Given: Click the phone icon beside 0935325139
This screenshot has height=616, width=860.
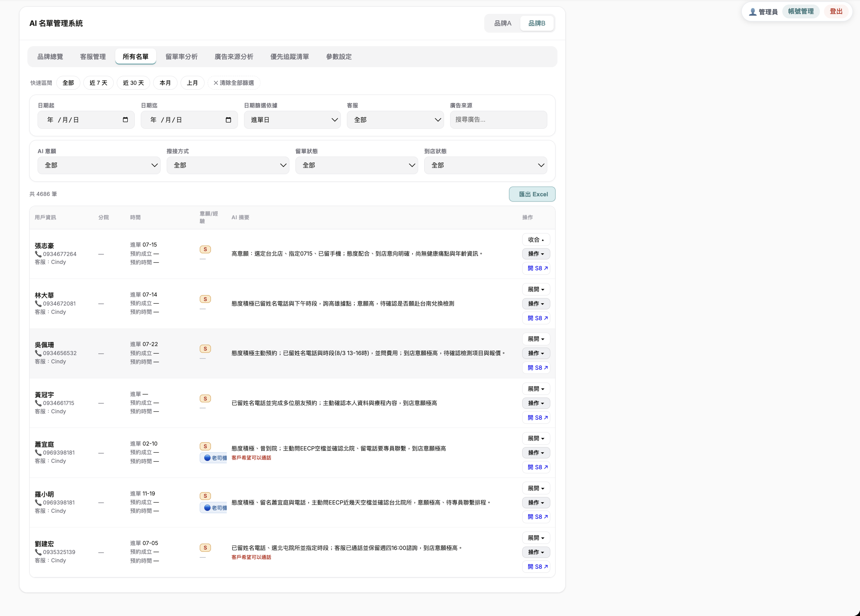Looking at the screenshot, I should click(x=38, y=552).
